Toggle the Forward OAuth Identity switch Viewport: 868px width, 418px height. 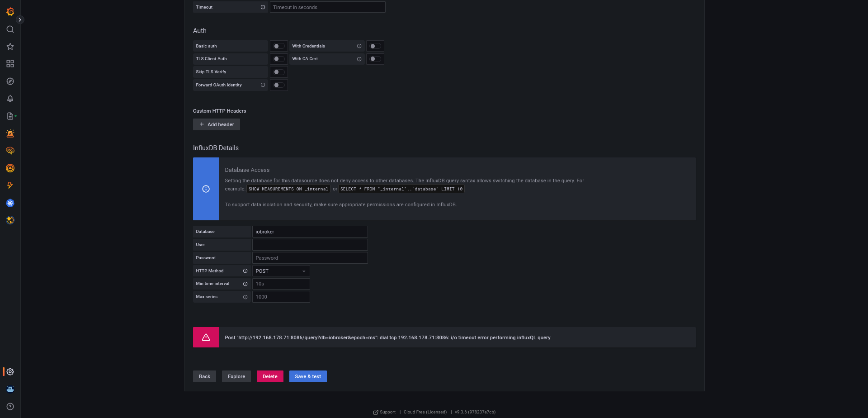pyautogui.click(x=279, y=85)
